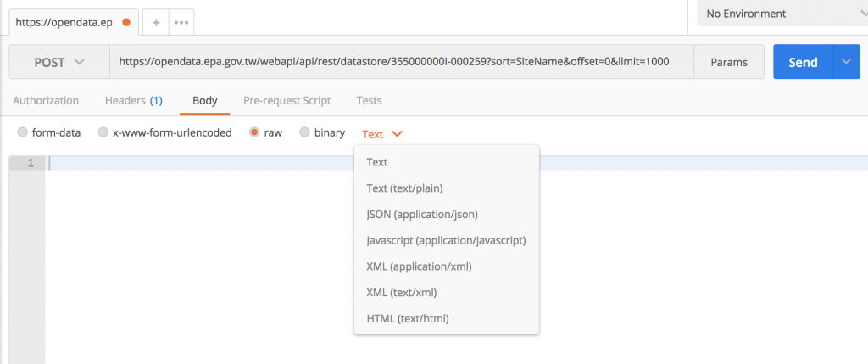This screenshot has width=868, height=364.
Task: Choose the raw body option
Action: tap(254, 133)
